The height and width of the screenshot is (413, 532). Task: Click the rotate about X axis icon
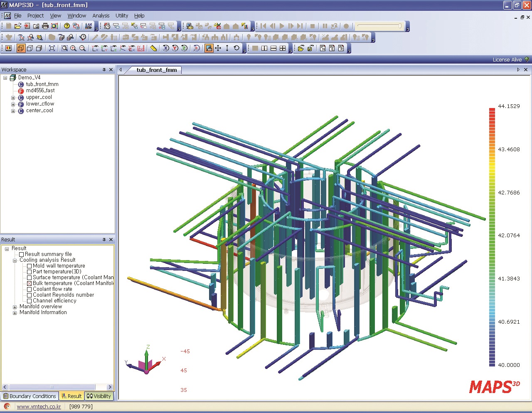pyautogui.click(x=166, y=48)
